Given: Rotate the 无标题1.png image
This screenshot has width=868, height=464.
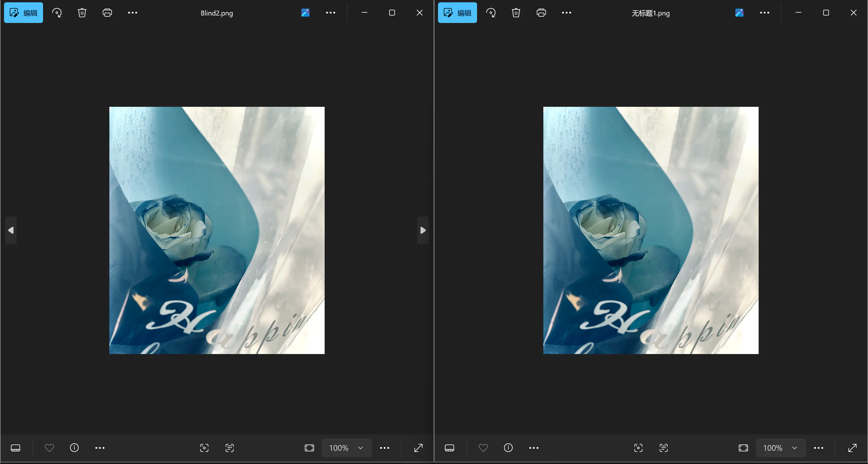Looking at the screenshot, I should 491,13.
